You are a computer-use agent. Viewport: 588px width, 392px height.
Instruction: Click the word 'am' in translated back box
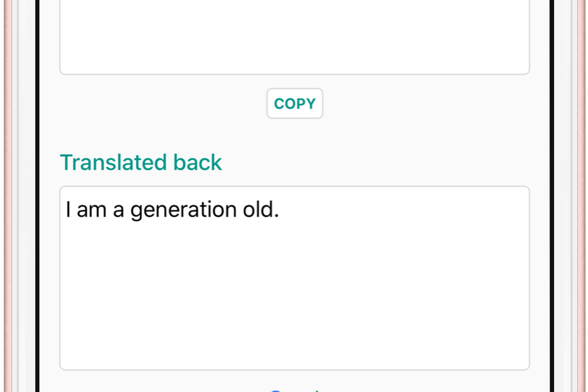tap(91, 210)
